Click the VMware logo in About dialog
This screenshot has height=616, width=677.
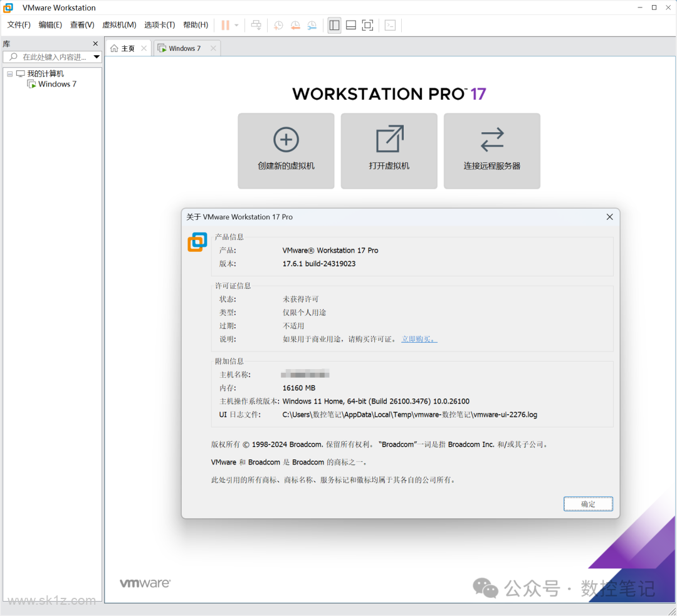point(197,242)
